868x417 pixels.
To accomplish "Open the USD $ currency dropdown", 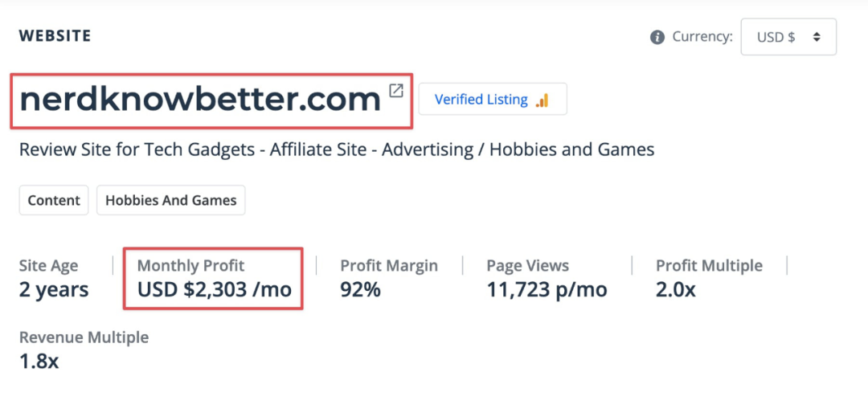I will tap(788, 37).
